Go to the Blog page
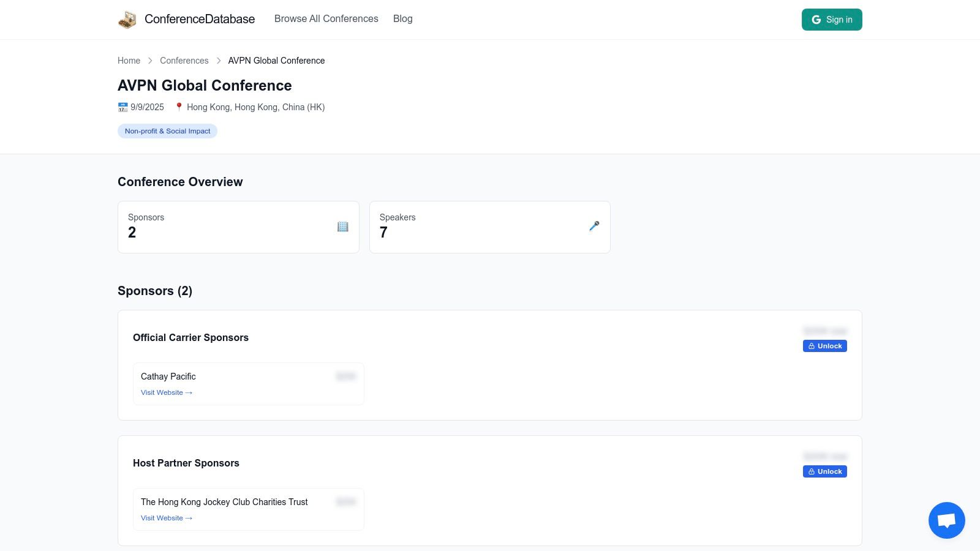Image resolution: width=980 pixels, height=551 pixels. point(402,19)
